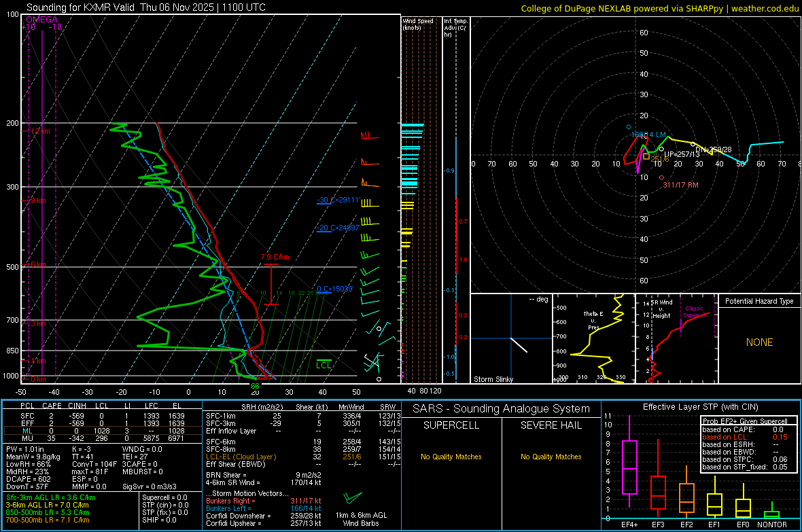Click the 'SARS - Sounding Analogue System' header

(x=502, y=409)
